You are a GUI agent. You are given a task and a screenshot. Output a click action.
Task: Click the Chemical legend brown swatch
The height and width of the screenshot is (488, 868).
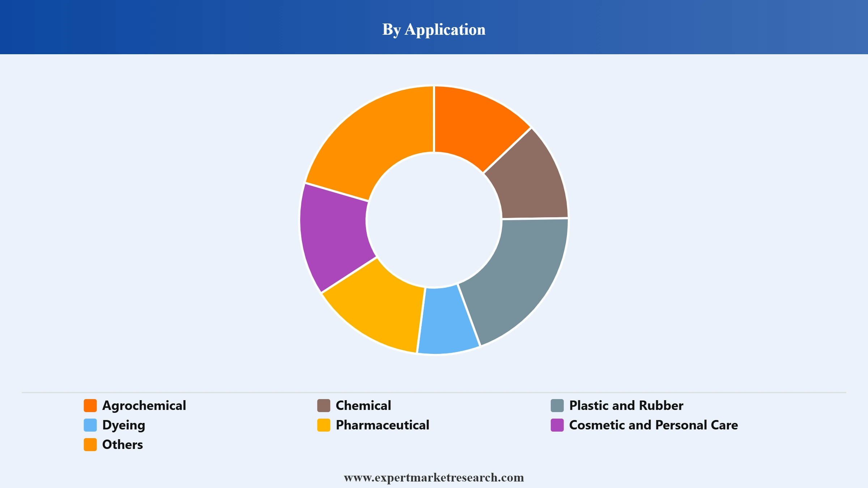[324, 406]
